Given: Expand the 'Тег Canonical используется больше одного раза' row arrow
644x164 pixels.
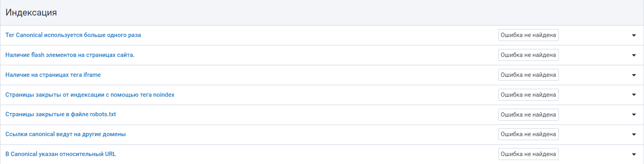Looking at the screenshot, I should pyautogui.click(x=634, y=35).
